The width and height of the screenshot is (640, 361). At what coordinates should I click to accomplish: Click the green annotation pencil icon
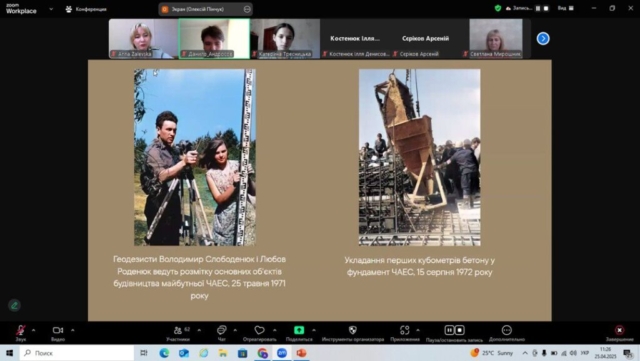click(14, 305)
